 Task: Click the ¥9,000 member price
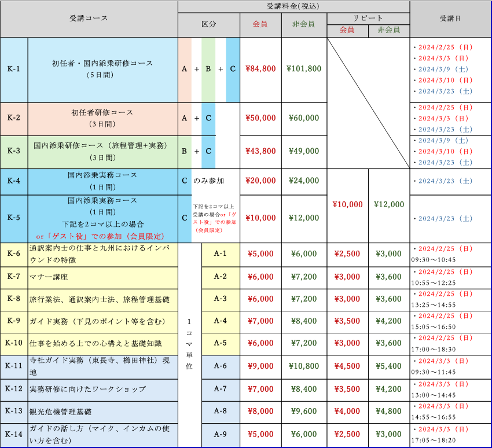(x=260, y=366)
